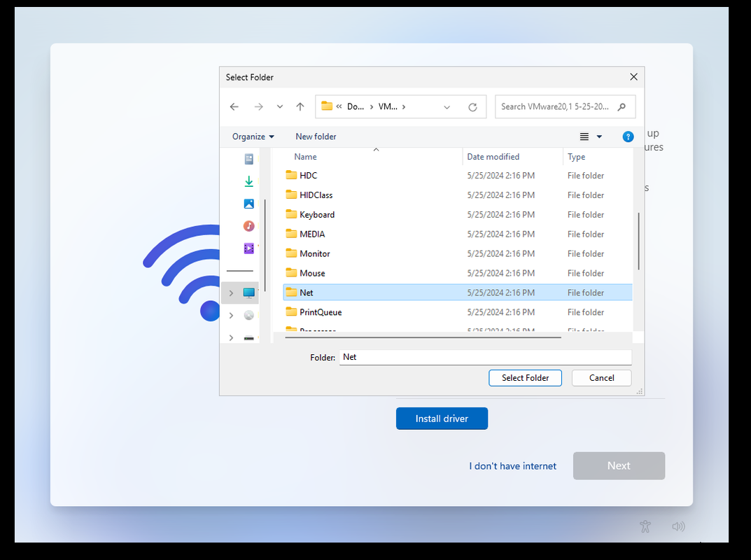
Task: Click the address bar folder icon
Action: click(327, 106)
